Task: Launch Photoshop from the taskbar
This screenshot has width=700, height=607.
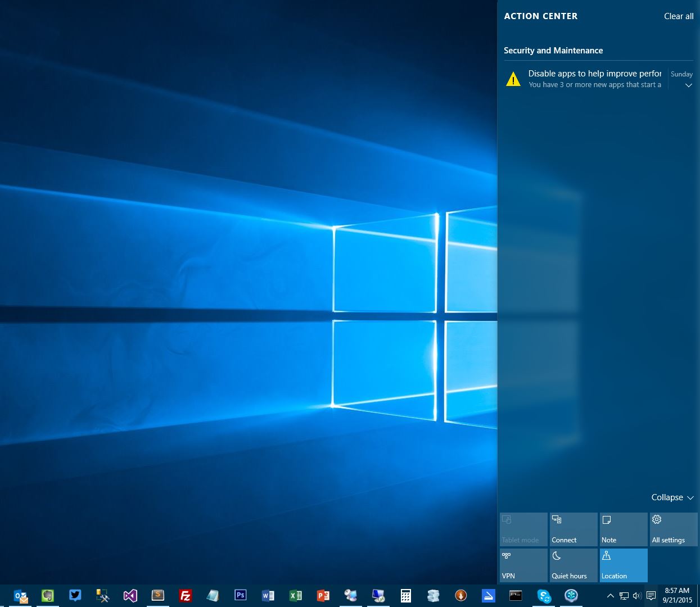Action: [241, 596]
